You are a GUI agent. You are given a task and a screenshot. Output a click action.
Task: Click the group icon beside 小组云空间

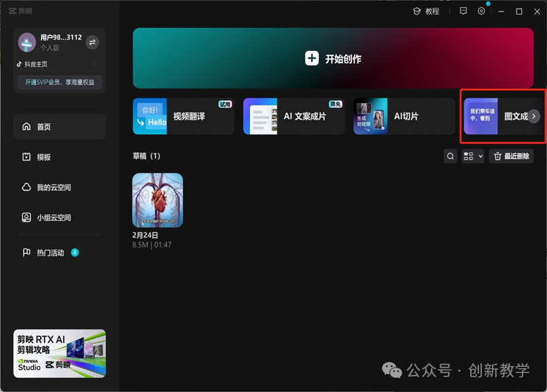point(27,217)
